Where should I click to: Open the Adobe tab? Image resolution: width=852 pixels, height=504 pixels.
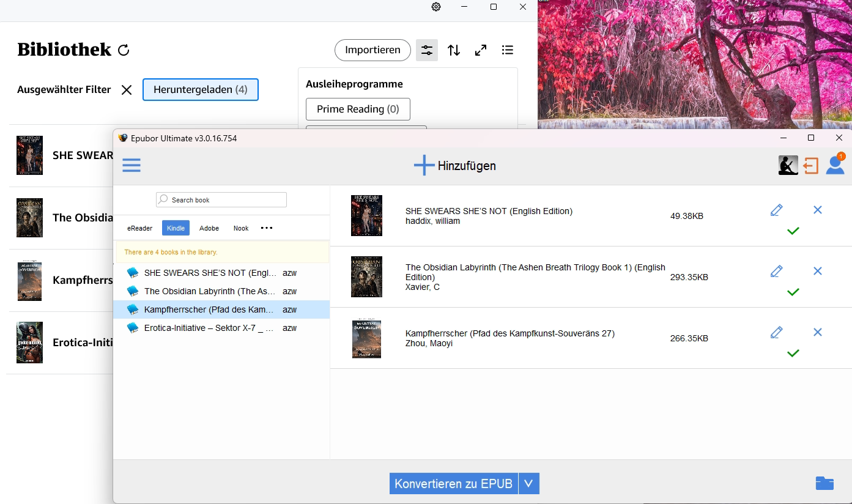point(209,228)
